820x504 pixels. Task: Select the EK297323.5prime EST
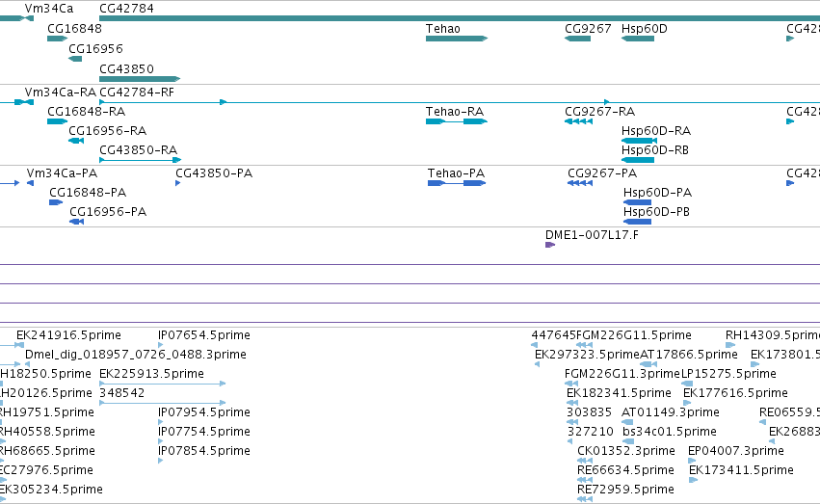pos(537,364)
